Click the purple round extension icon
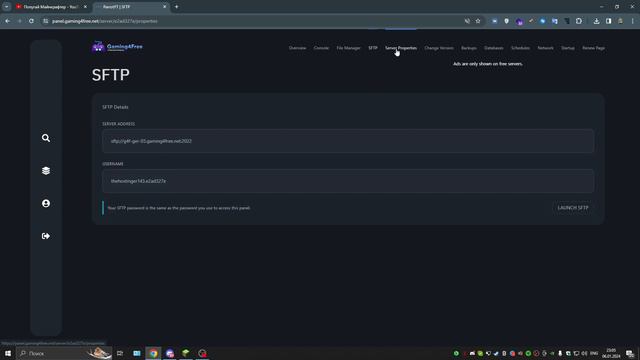 point(519,21)
